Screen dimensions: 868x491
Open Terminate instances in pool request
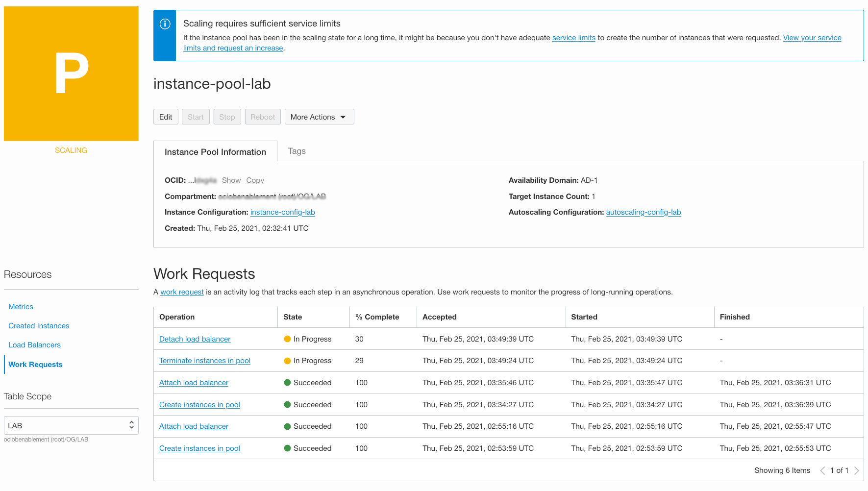204,361
